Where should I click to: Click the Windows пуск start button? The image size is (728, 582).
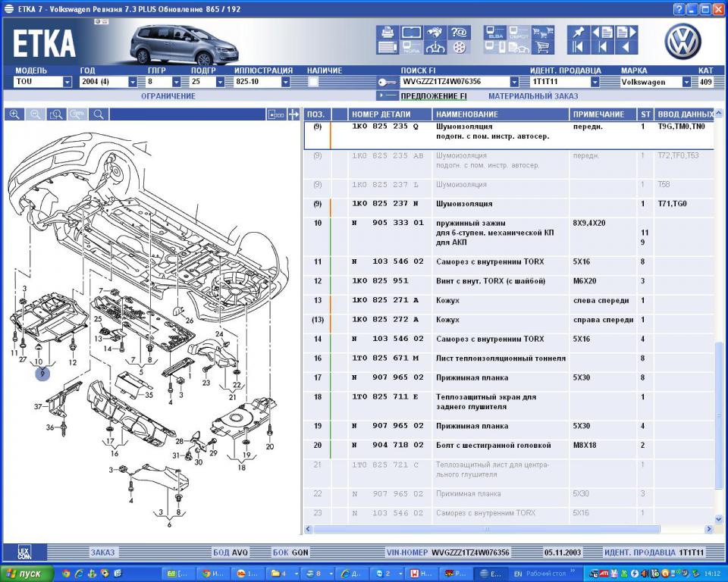pos(27,574)
